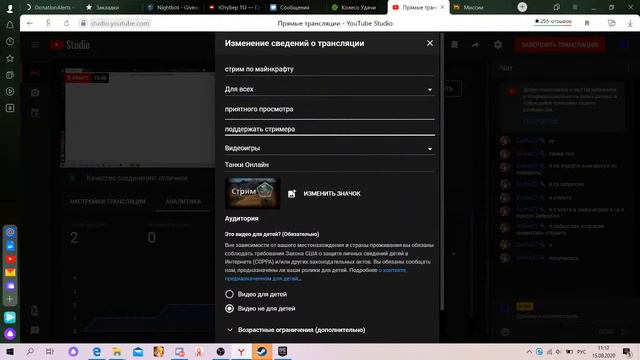Viewport: 640px width, 360px height.
Task: Close the stream details edit dialog
Action: click(x=430, y=43)
